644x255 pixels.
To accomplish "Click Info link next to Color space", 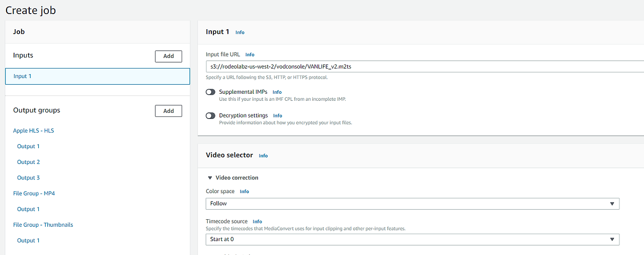I will click(244, 192).
